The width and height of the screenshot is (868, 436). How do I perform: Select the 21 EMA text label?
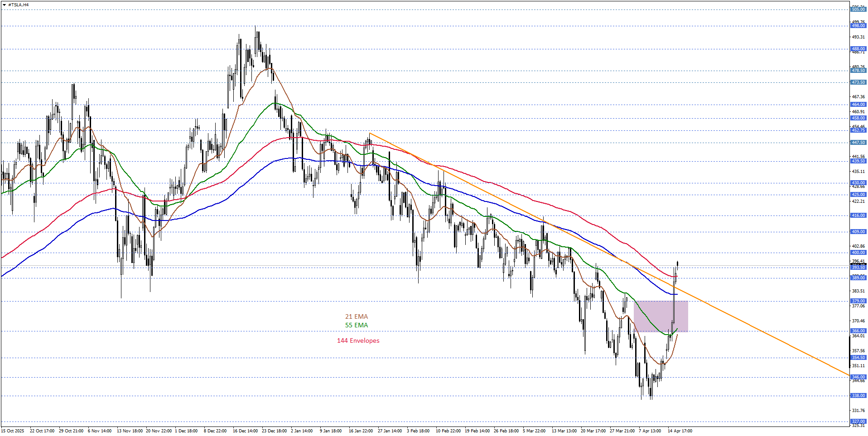pos(357,316)
